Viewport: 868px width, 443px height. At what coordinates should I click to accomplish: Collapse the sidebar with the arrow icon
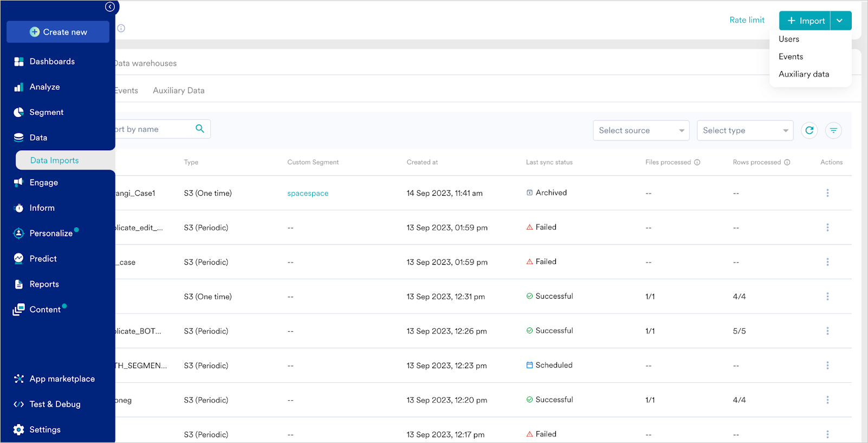click(110, 7)
